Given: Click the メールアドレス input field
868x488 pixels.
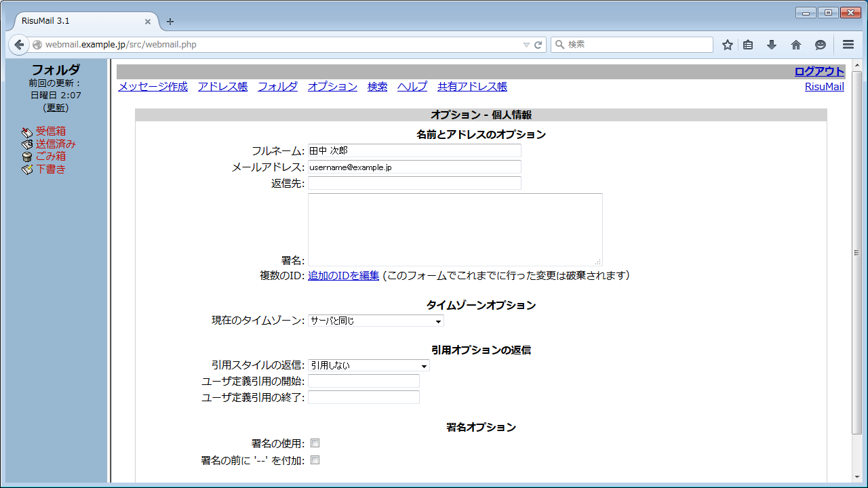Looking at the screenshot, I should coord(414,167).
